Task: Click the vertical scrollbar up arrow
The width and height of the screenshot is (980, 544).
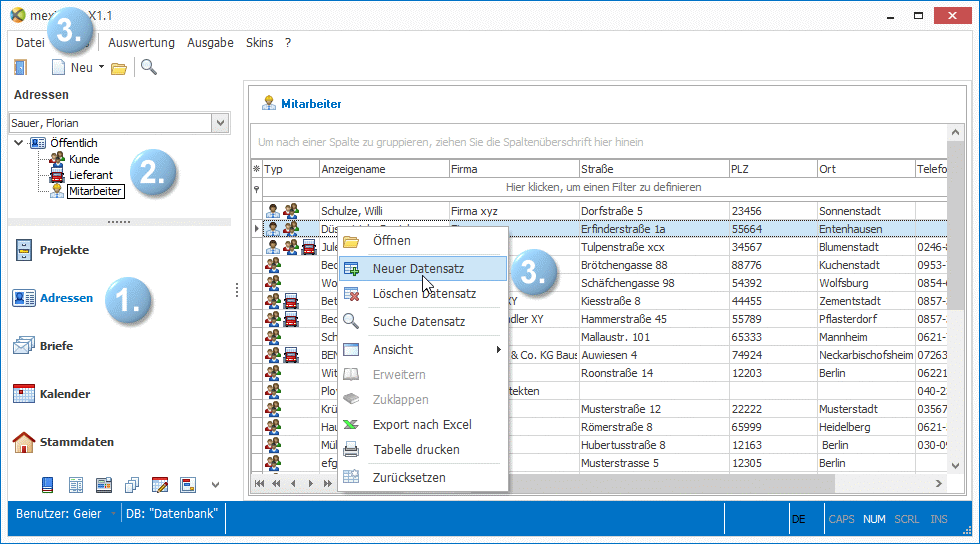Action: (x=955, y=133)
